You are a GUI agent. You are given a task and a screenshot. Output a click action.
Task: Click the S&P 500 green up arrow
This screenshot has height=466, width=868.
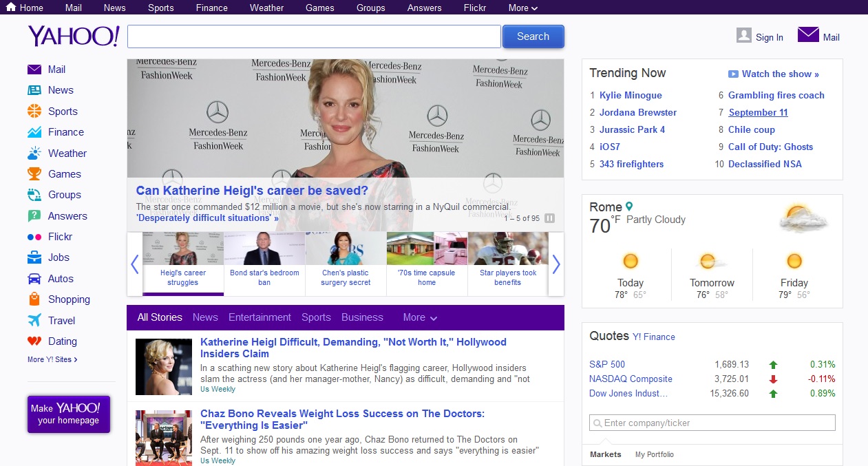773,365
